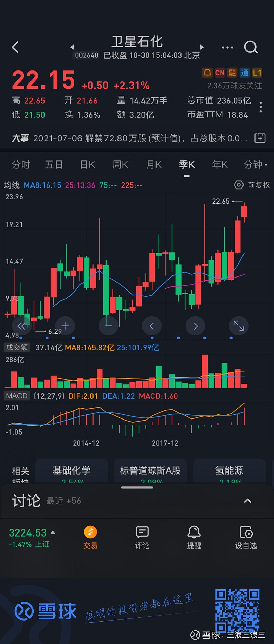This screenshot has width=274, height=644.
Task: Open the three-dot more options menu
Action: tap(227, 48)
